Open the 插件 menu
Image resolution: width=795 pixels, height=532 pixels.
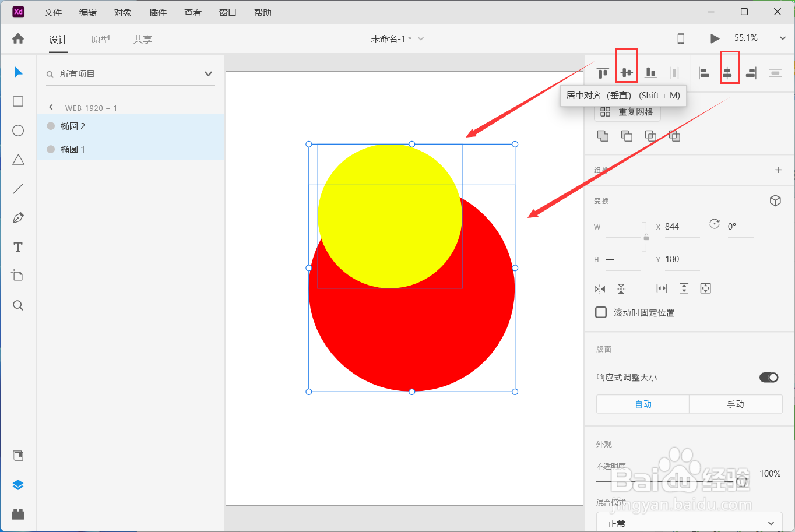158,12
